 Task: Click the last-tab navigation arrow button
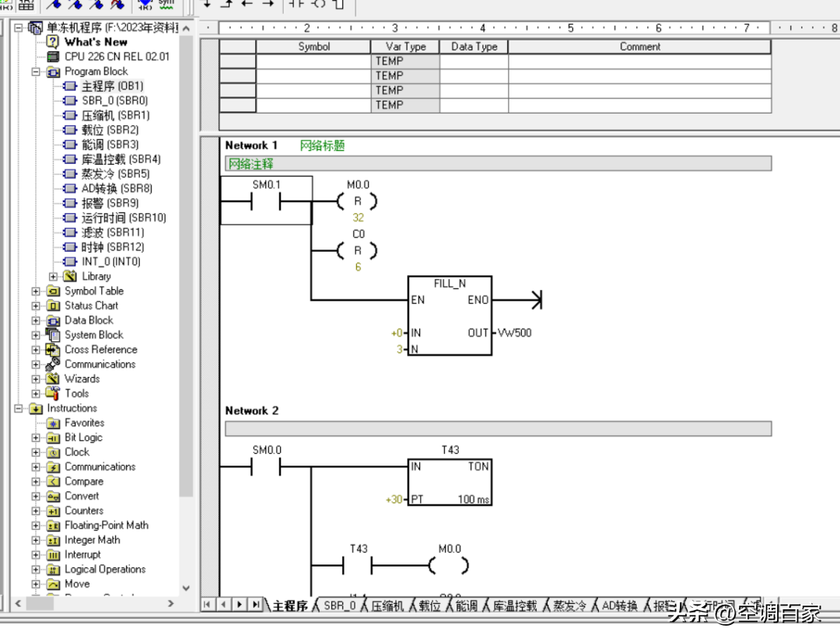(256, 605)
